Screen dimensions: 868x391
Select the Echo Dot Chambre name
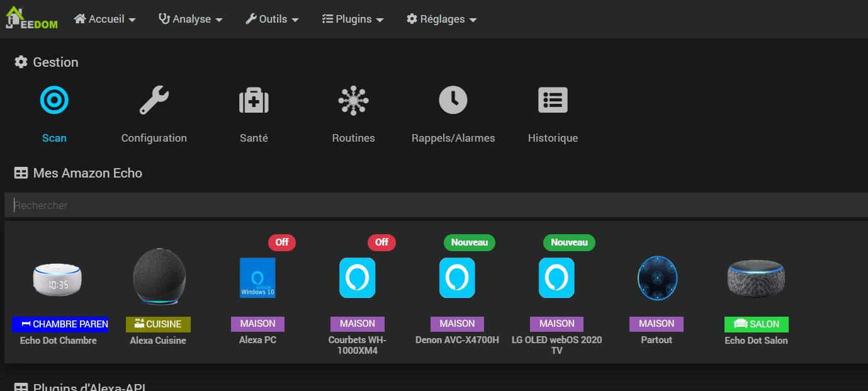(59, 341)
